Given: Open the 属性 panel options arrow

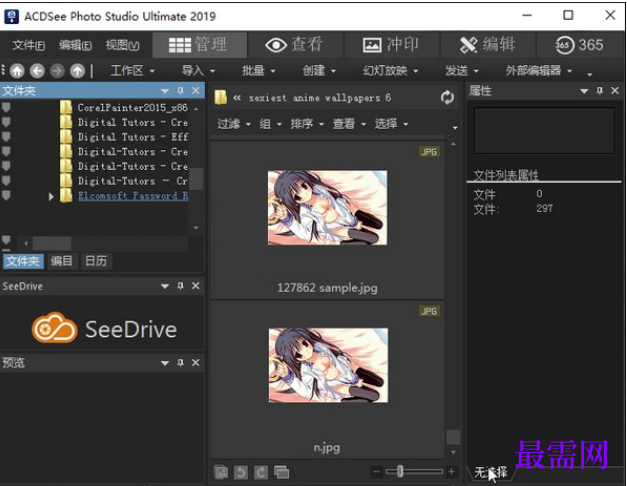Looking at the screenshot, I should (584, 91).
